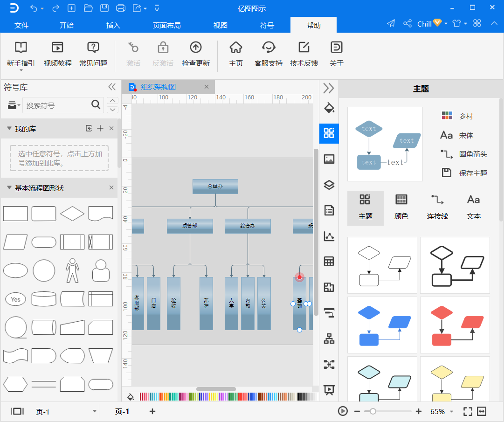Open 技术反馈 technical feedback
Screen dimensions: 504x422
click(x=304, y=55)
